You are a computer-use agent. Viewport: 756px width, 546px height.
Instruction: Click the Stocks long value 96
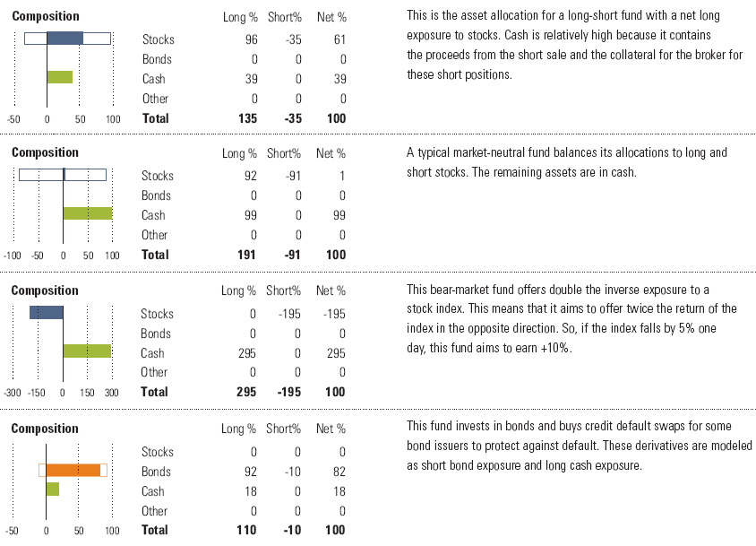click(251, 39)
